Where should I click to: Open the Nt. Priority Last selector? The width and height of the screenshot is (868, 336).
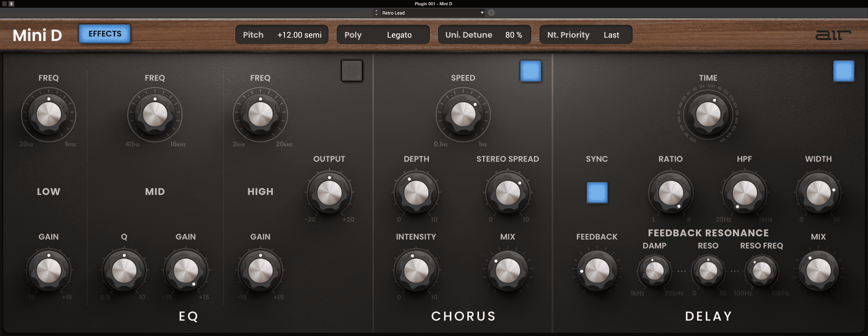586,35
